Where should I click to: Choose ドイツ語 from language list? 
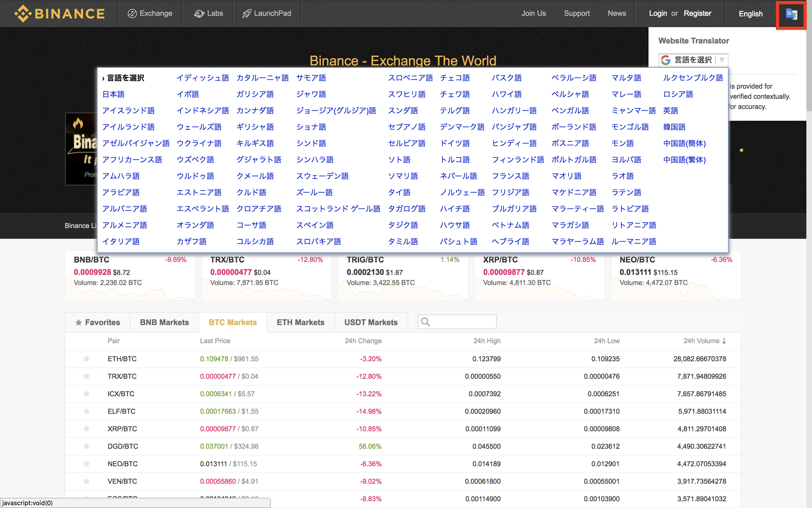pyautogui.click(x=455, y=143)
